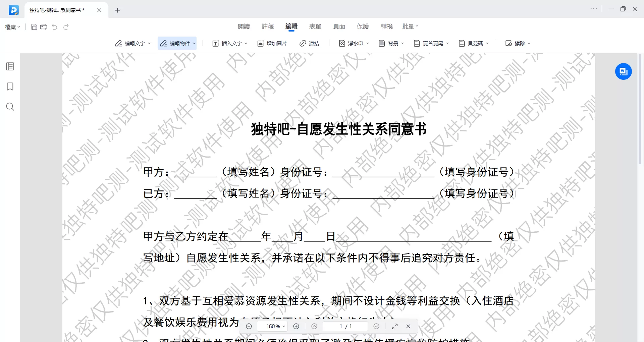Open the bookmarks panel
Screen dimensions: 644x342
point(10,87)
